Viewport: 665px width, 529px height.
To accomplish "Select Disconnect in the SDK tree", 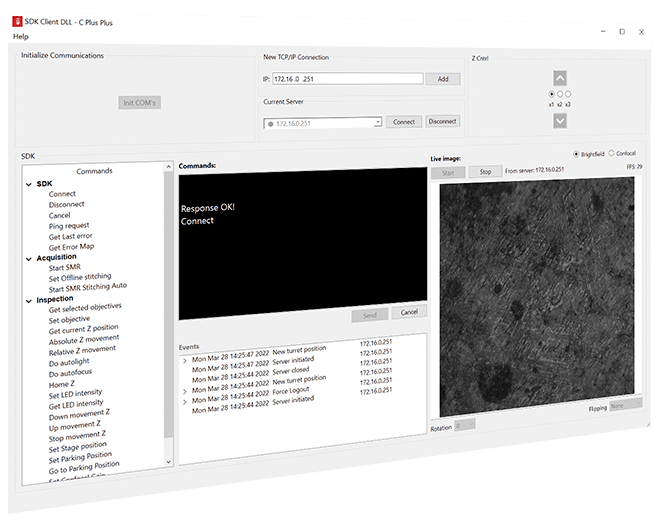I will click(x=67, y=204).
